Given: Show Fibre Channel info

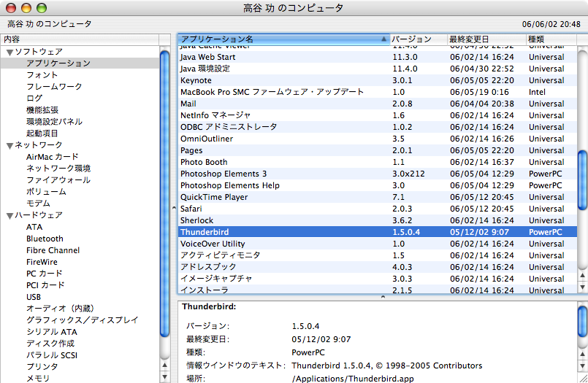Looking at the screenshot, I should point(53,250).
